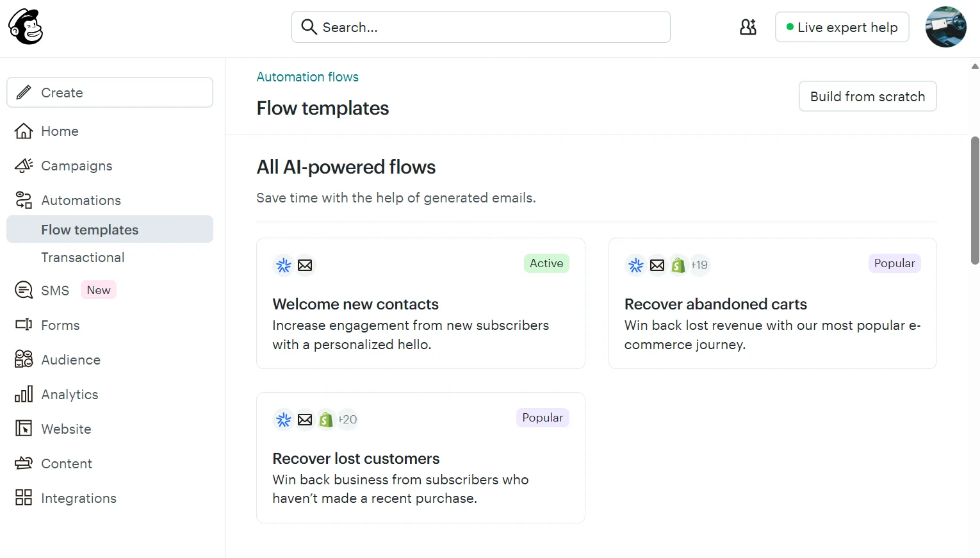Viewport: 980px width, 558px height.
Task: Click +19 integrations badge
Action: coord(699,265)
